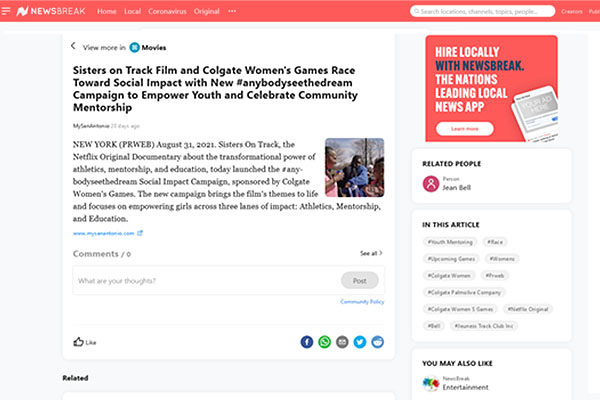Screen dimensions: 600x400
Task: Open the article headline about Sisters on Track
Action: 215,89
